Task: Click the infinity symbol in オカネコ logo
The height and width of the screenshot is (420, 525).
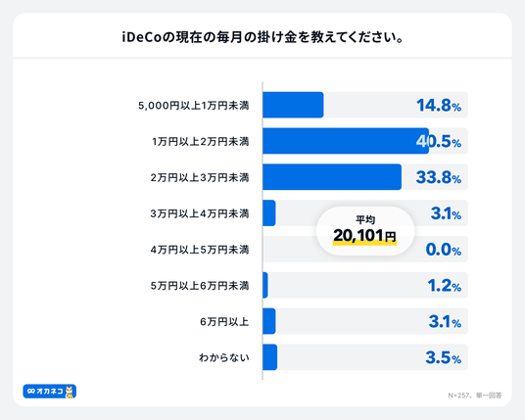Action: (30, 392)
